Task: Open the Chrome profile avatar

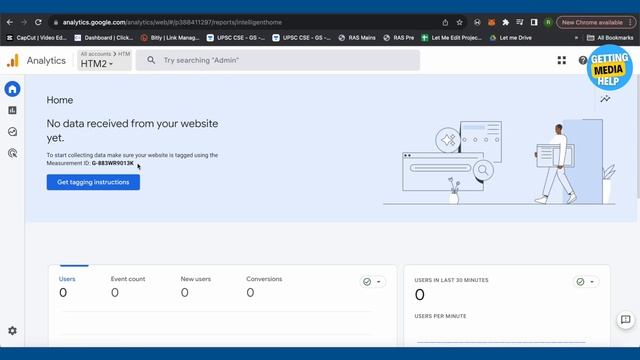Action: (x=548, y=22)
